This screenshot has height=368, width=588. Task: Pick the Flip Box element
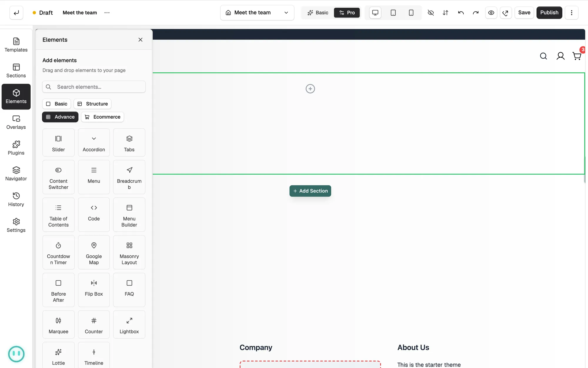[x=94, y=290]
